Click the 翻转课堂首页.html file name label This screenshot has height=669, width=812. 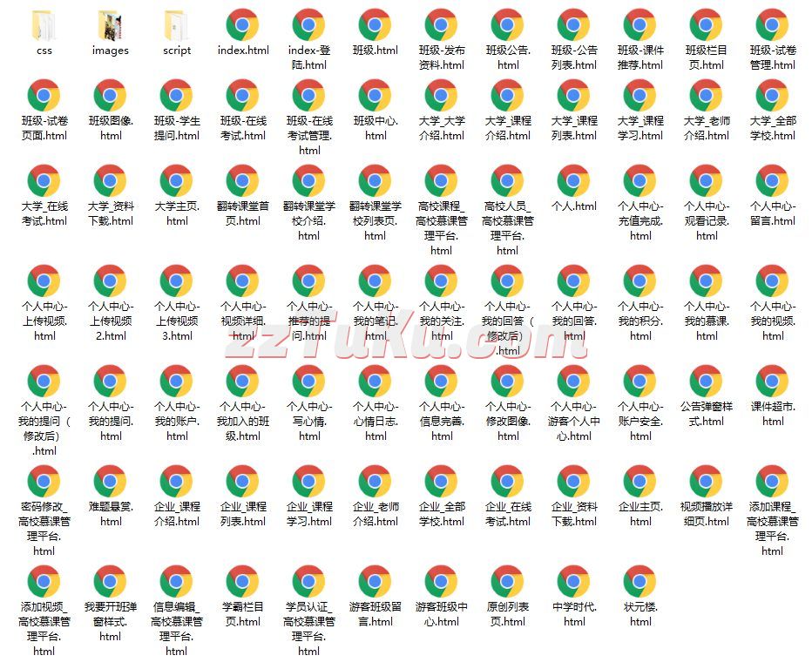(242, 213)
